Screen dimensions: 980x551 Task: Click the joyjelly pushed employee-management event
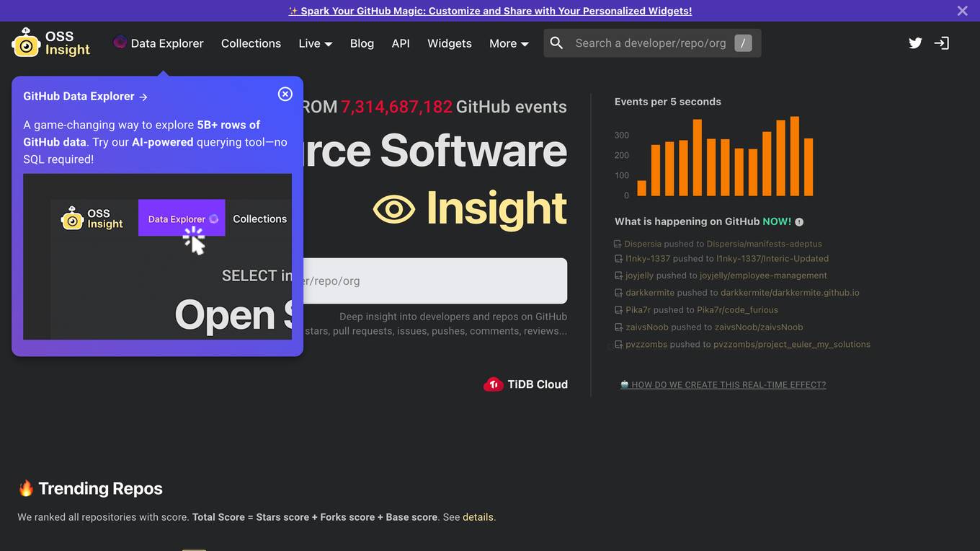coord(721,275)
